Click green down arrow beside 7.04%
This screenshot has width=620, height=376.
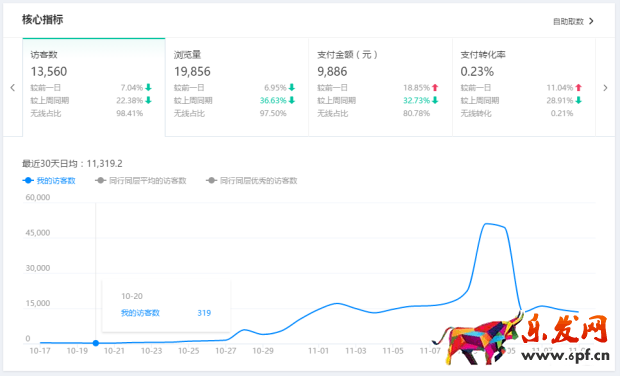pyautogui.click(x=148, y=87)
